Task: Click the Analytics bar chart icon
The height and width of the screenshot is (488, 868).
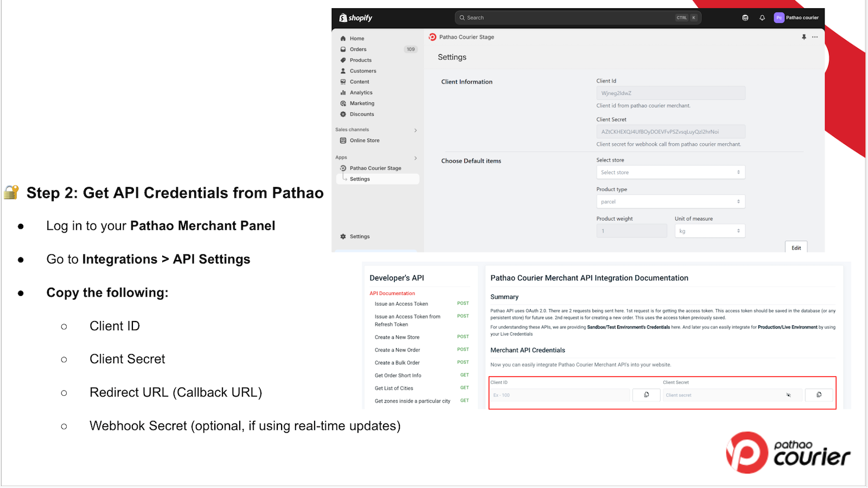Action: 343,93
